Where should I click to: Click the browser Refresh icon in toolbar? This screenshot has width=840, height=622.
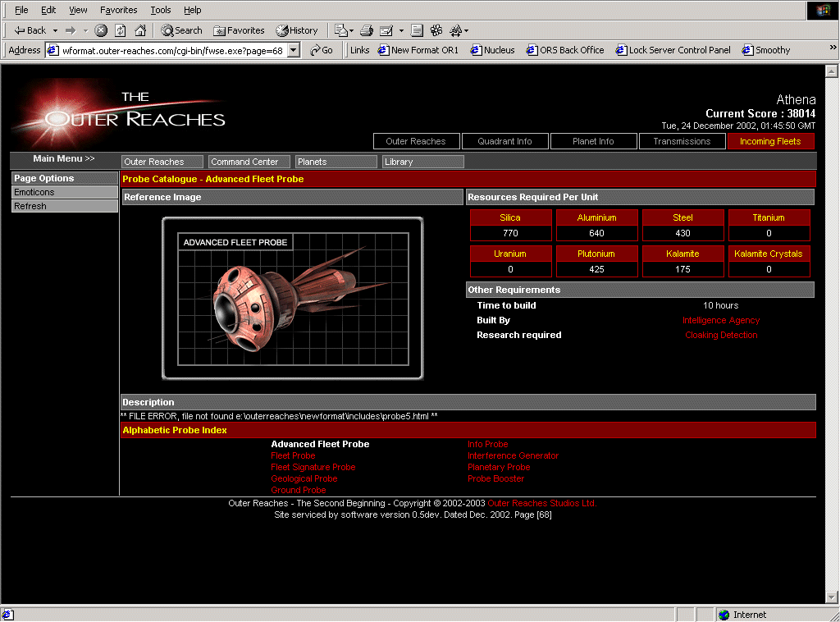(x=121, y=30)
